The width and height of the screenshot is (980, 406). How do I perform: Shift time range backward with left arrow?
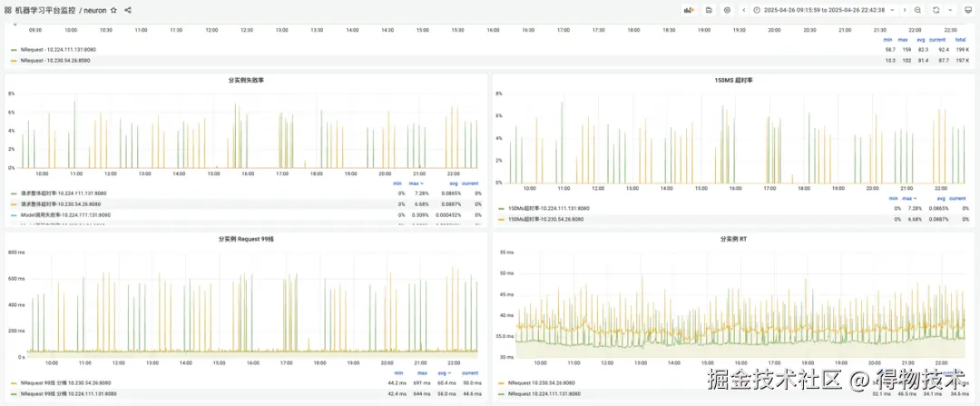coord(744,10)
